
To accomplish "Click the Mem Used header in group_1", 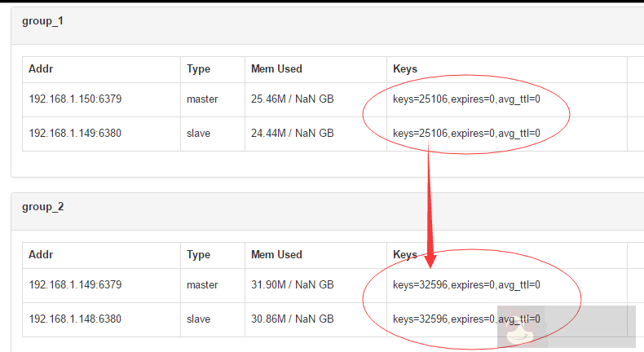I will click(276, 69).
